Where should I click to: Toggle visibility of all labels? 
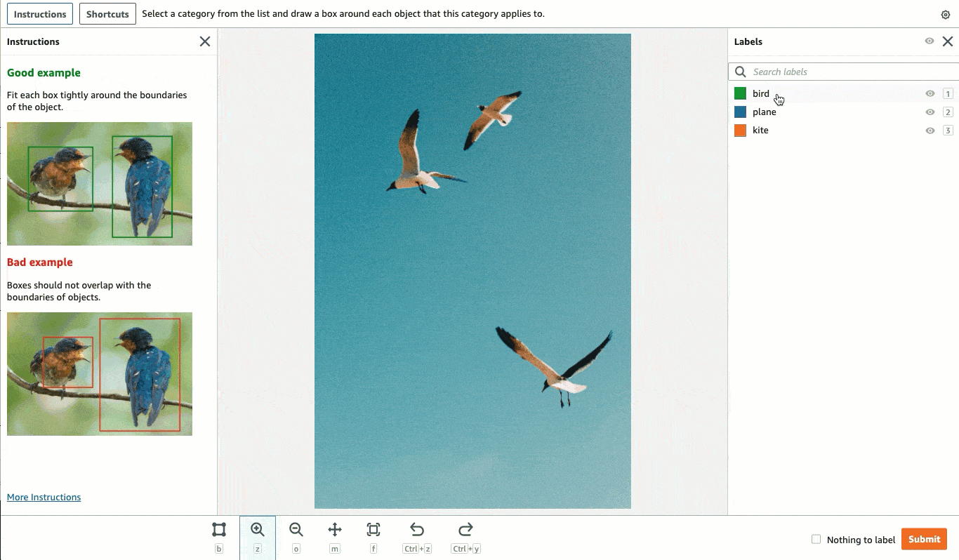pyautogui.click(x=929, y=41)
